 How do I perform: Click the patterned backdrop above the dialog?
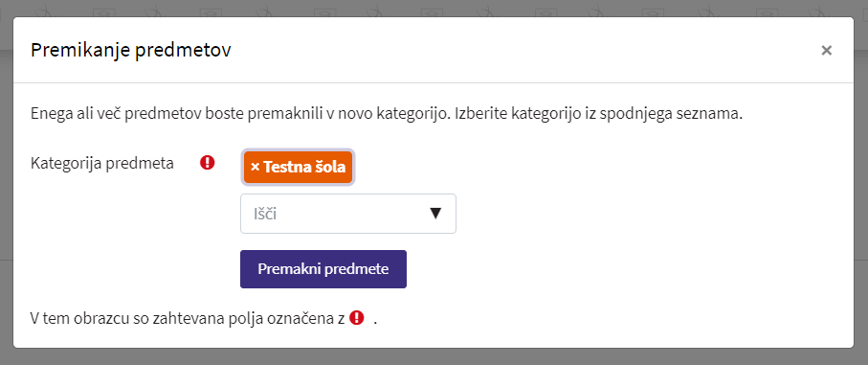(434, 8)
